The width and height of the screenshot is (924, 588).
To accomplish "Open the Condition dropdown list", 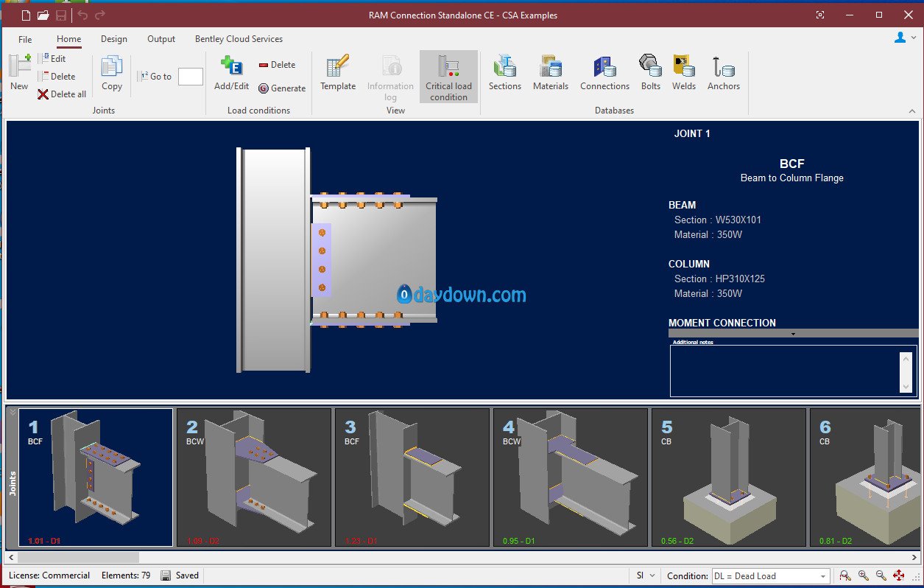I will (822, 576).
